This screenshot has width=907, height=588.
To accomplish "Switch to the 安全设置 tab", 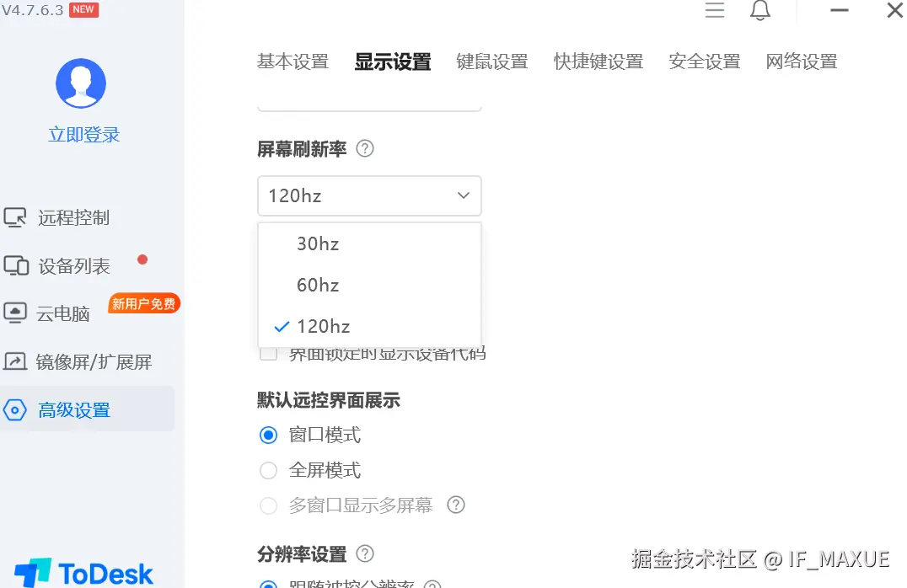I will 704,61.
